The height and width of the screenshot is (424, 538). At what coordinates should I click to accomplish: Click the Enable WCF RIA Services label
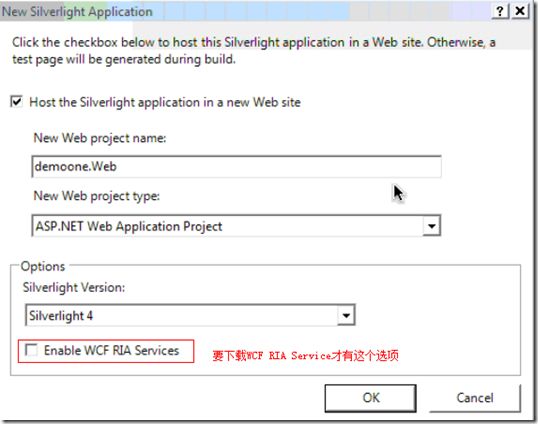tap(112, 351)
